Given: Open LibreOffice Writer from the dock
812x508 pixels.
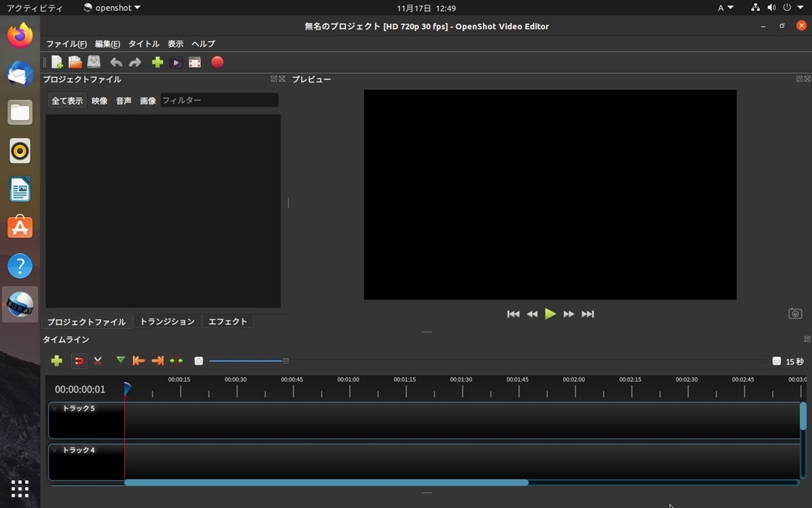Looking at the screenshot, I should click(x=20, y=189).
